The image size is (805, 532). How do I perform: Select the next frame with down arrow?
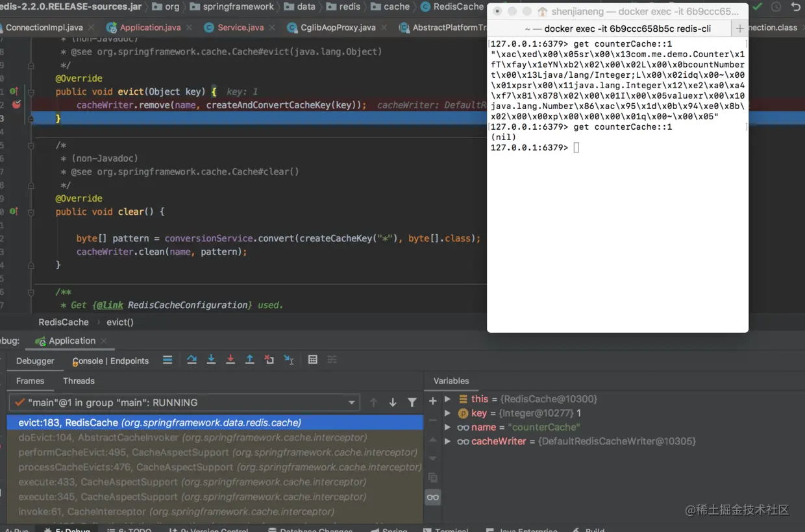click(x=393, y=403)
